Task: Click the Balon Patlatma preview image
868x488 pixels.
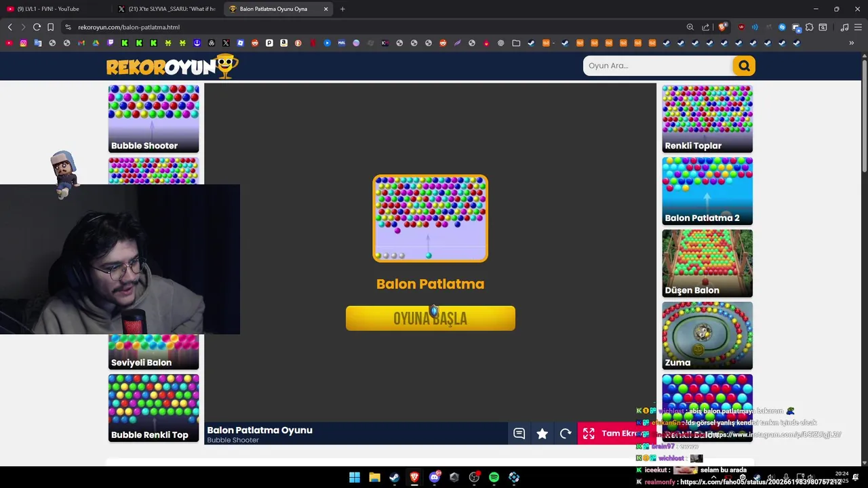Action: [430, 218]
